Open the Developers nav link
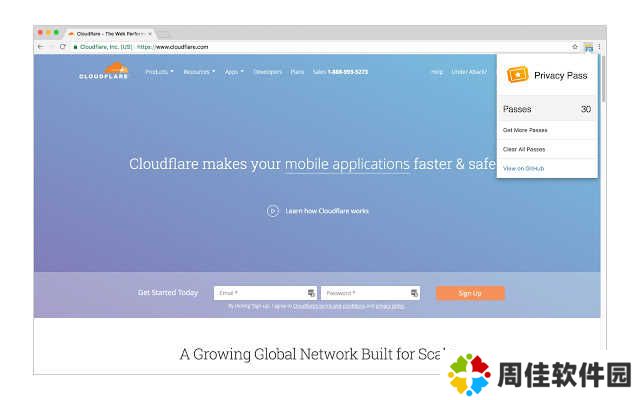The width and height of the screenshot is (640, 400). [267, 72]
